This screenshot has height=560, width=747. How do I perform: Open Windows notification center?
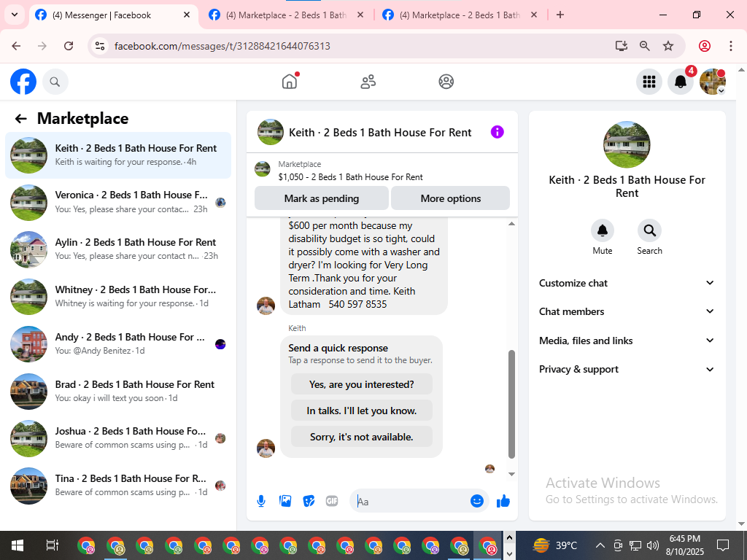tap(723, 545)
